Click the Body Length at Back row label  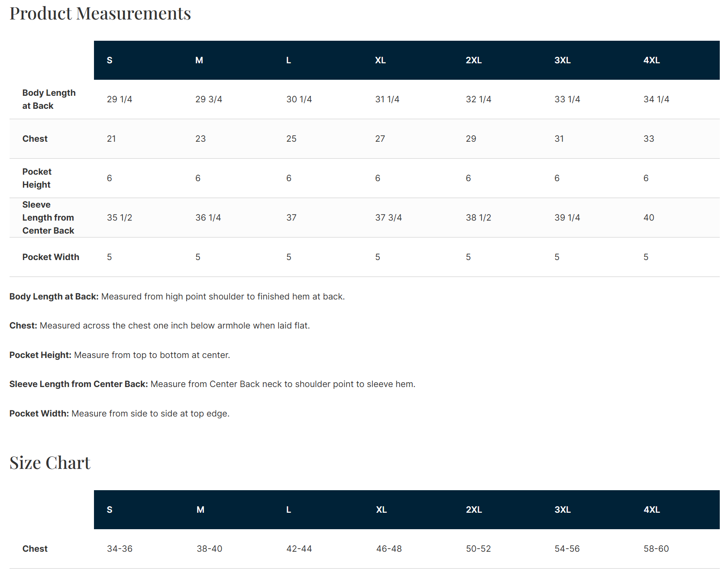(x=49, y=99)
